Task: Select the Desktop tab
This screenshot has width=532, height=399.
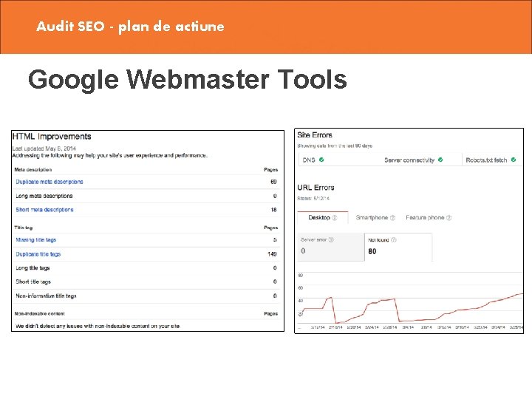Action: click(323, 217)
